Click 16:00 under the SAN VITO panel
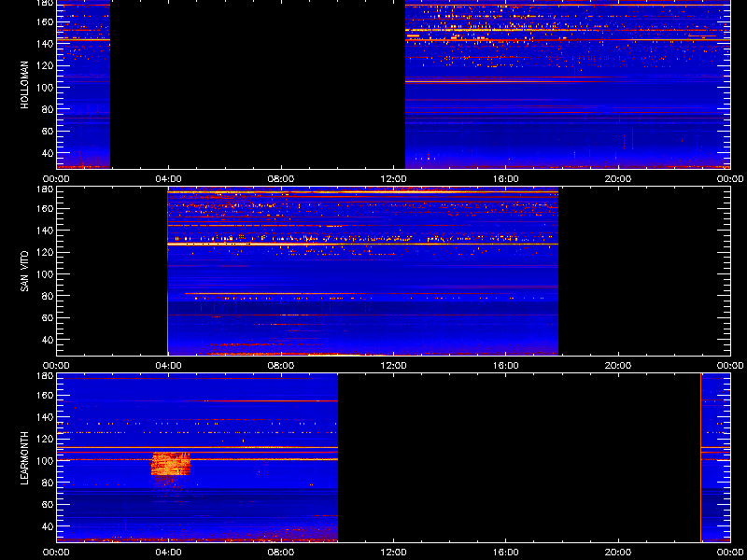747x560 pixels. tap(506, 366)
